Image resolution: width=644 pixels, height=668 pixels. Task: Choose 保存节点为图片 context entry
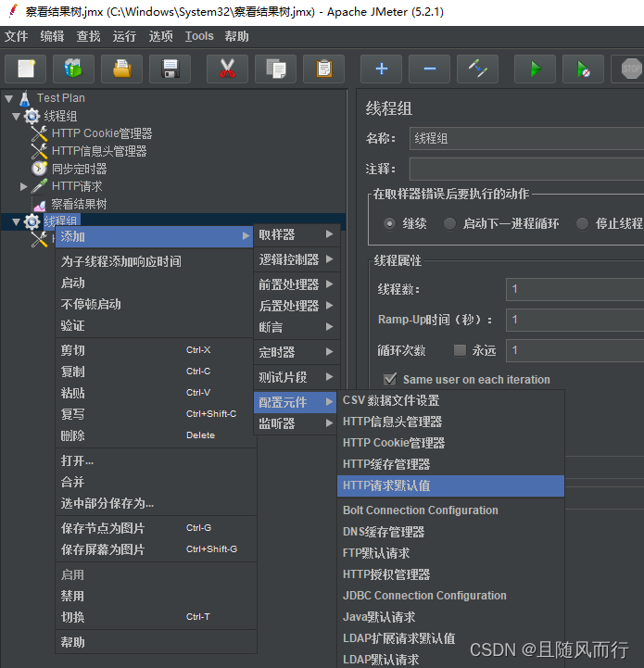click(156, 528)
